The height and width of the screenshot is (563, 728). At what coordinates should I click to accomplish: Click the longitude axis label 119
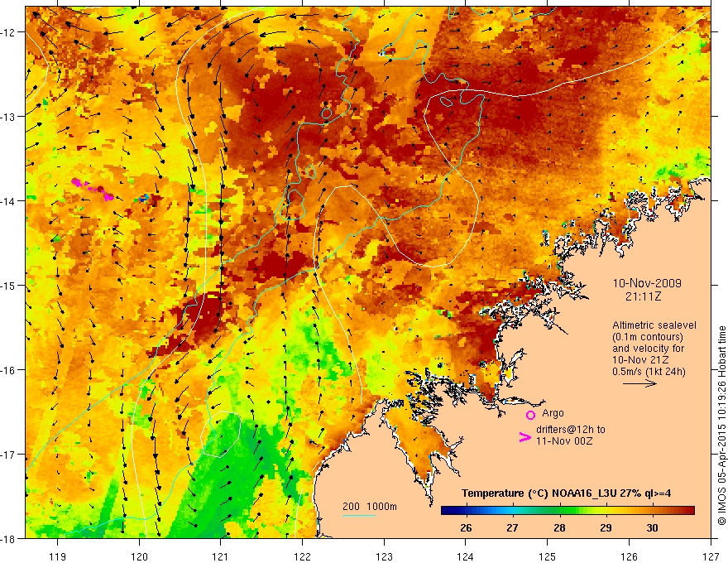click(x=58, y=556)
